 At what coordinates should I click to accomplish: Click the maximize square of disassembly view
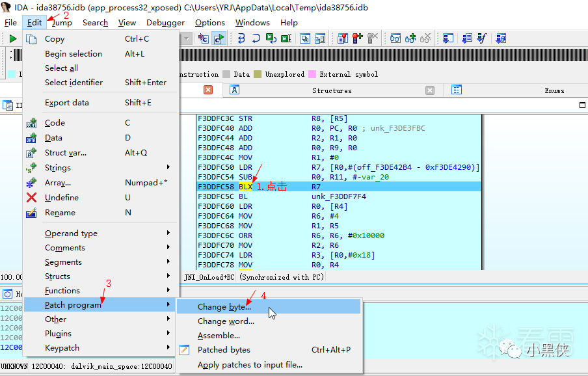582,105
